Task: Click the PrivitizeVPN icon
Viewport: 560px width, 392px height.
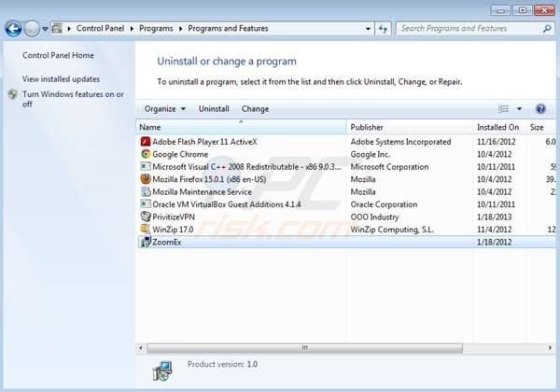Action: (x=146, y=217)
